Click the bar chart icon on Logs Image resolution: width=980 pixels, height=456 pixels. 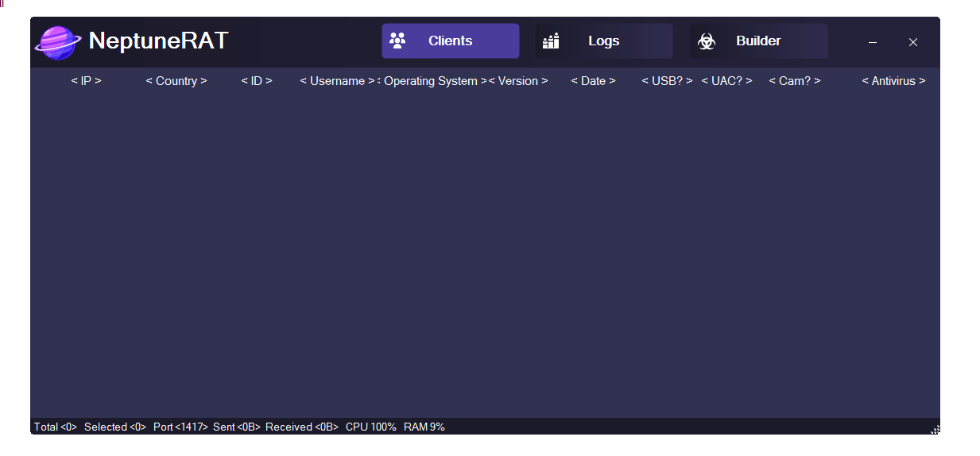coord(551,41)
